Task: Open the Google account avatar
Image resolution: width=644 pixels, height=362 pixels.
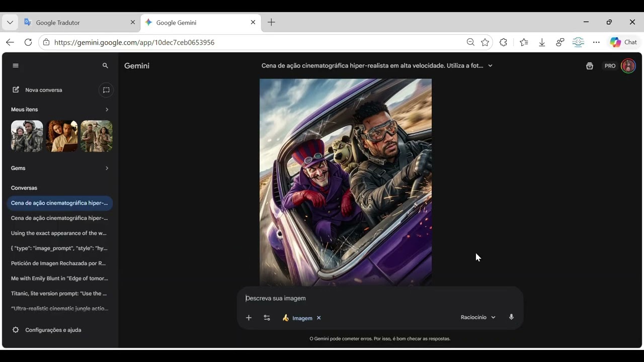Action: [628, 66]
